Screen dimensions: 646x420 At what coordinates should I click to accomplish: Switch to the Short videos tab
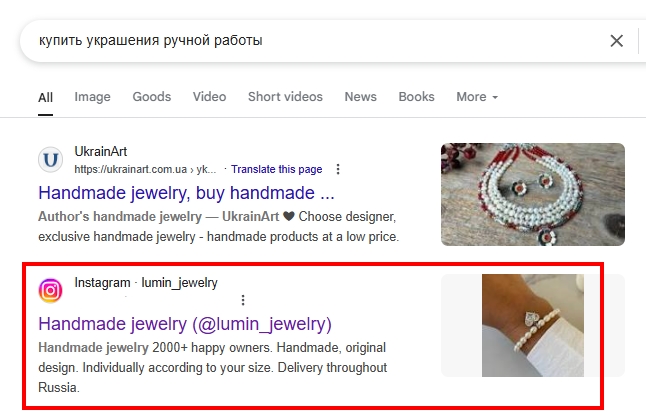pyautogui.click(x=285, y=97)
